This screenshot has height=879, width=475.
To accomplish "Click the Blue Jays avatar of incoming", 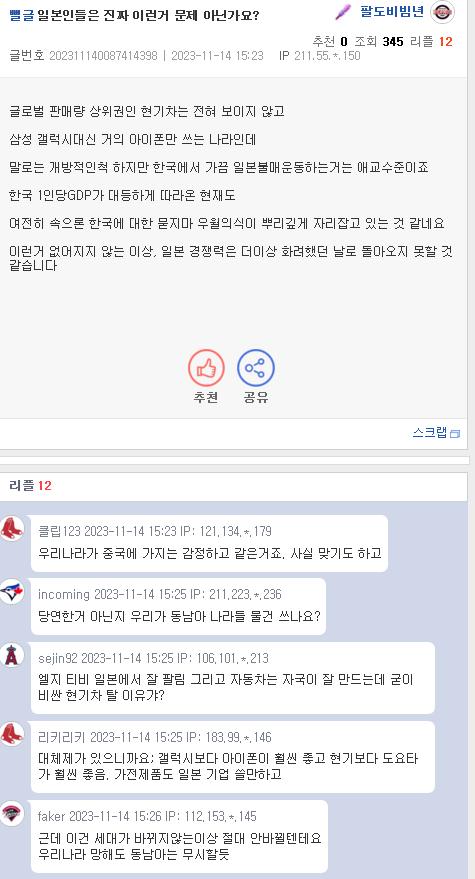I will (12, 591).
